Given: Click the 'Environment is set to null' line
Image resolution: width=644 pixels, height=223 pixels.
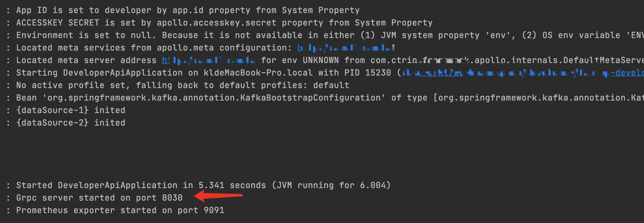Looking at the screenshot, I should [330, 35].
